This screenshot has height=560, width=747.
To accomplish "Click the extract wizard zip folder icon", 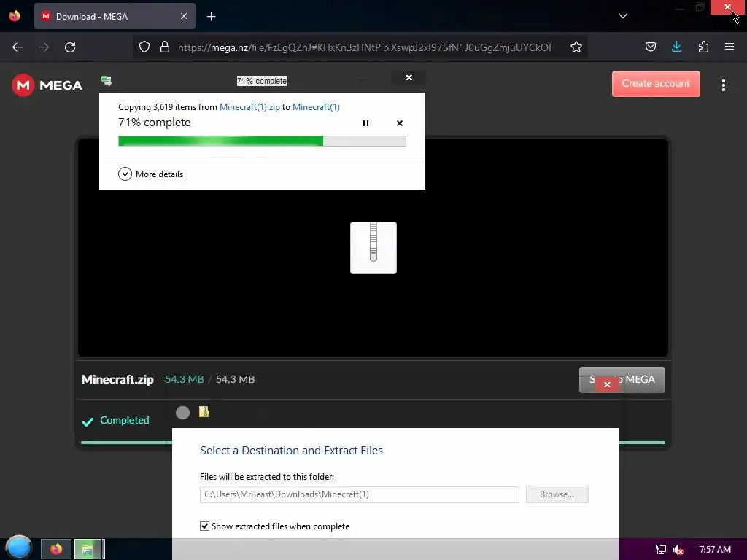I will coord(204,411).
